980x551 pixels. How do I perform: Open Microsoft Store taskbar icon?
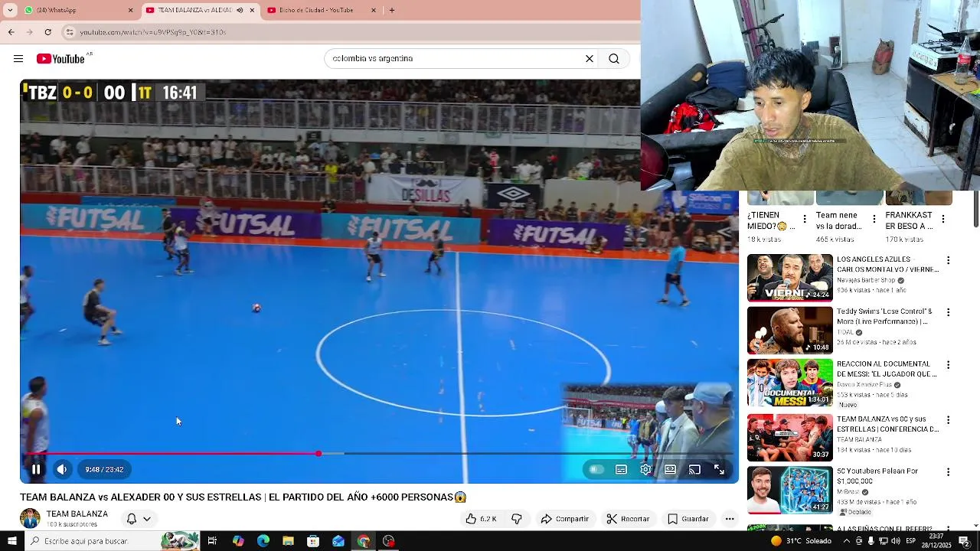(x=313, y=541)
